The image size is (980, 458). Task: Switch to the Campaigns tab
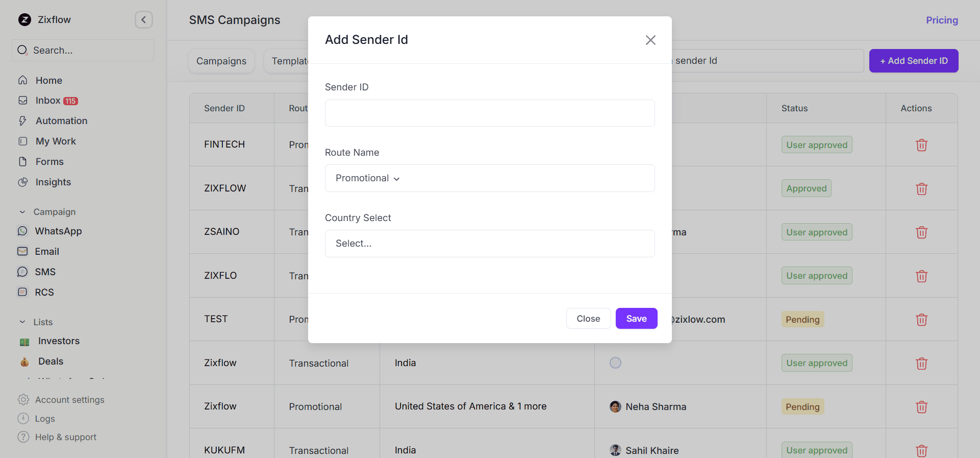point(221,61)
